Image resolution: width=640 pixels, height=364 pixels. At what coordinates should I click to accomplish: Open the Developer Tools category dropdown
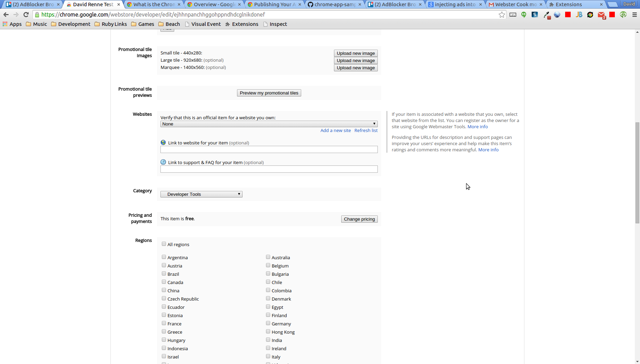tap(201, 194)
